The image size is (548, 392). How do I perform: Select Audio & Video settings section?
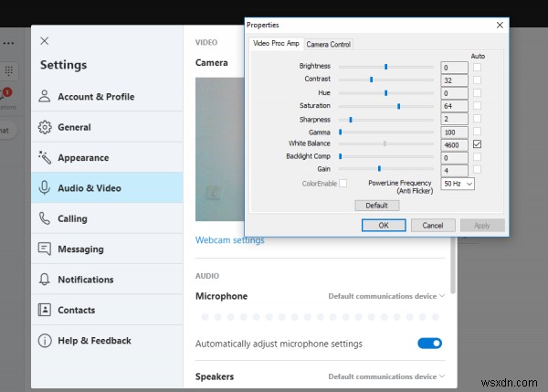pos(107,188)
